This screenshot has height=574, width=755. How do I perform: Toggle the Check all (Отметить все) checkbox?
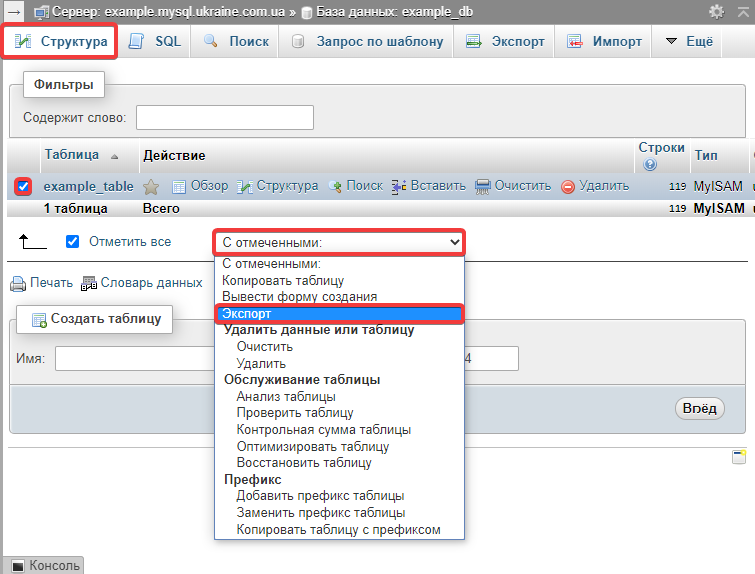tap(72, 241)
